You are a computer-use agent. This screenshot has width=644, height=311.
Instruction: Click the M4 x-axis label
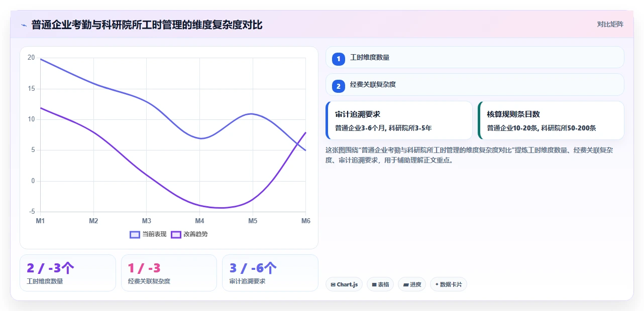[x=199, y=221]
